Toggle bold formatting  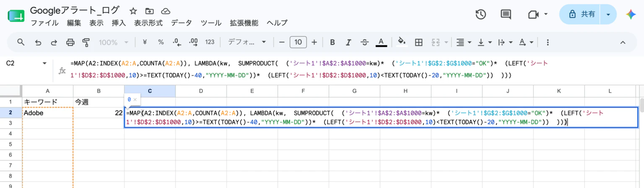coord(332,42)
